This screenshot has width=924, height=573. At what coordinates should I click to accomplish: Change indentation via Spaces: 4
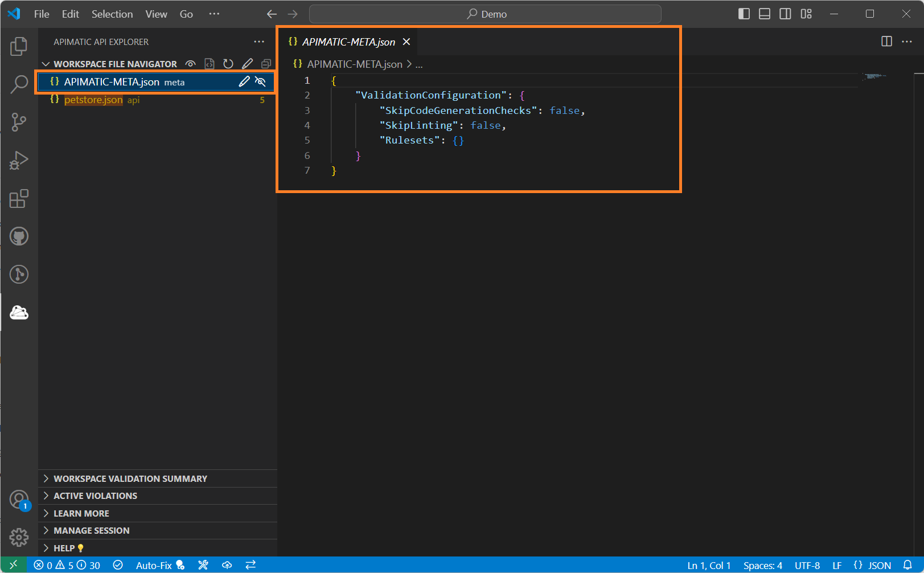[x=763, y=565]
